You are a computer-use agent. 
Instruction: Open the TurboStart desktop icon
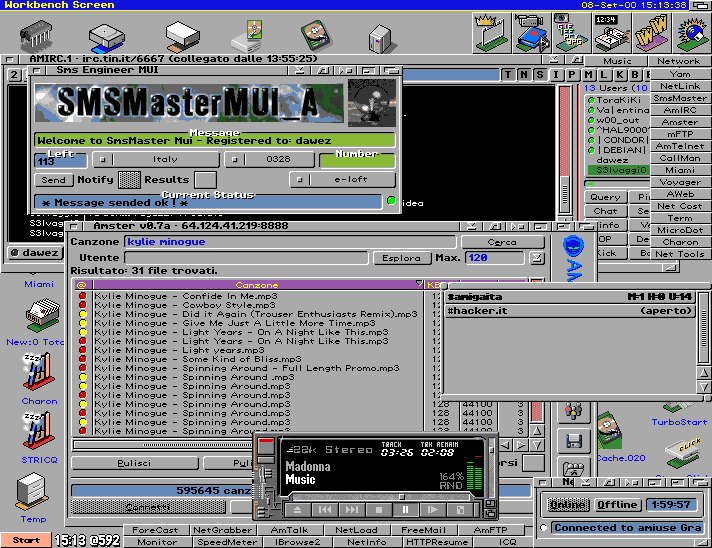[x=679, y=414]
